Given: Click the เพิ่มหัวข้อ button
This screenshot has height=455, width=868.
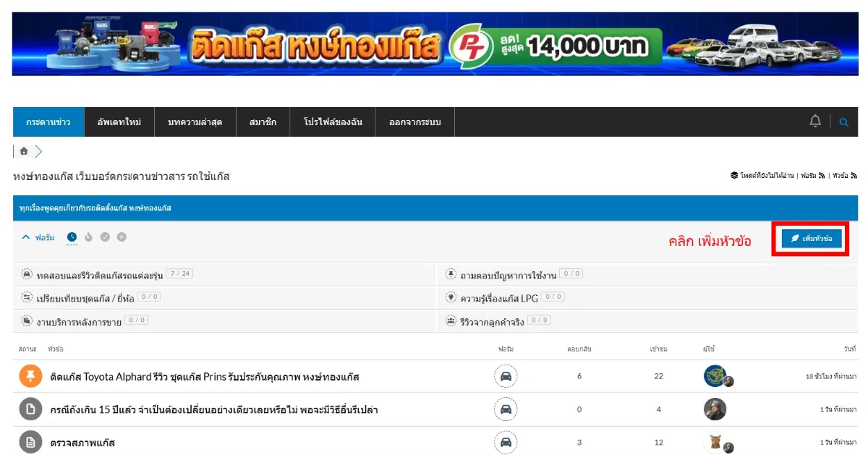Looking at the screenshot, I should pyautogui.click(x=811, y=238).
